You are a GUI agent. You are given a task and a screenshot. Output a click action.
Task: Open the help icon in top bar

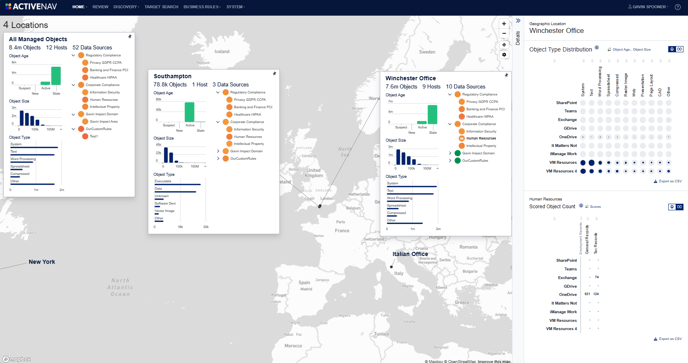point(677,7)
